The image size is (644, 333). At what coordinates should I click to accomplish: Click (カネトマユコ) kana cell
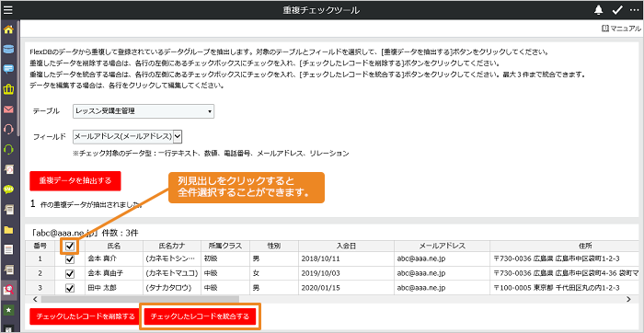pyautogui.click(x=172, y=273)
